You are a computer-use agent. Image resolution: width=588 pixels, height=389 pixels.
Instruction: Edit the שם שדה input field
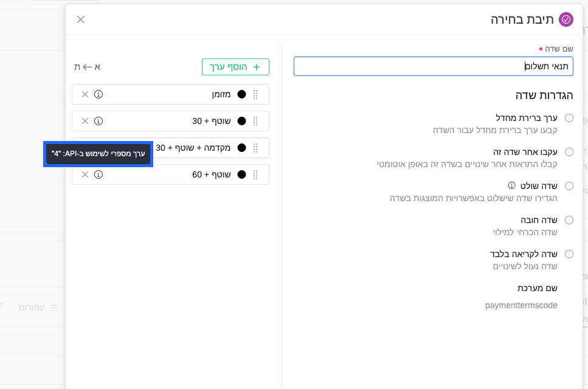[433, 66]
